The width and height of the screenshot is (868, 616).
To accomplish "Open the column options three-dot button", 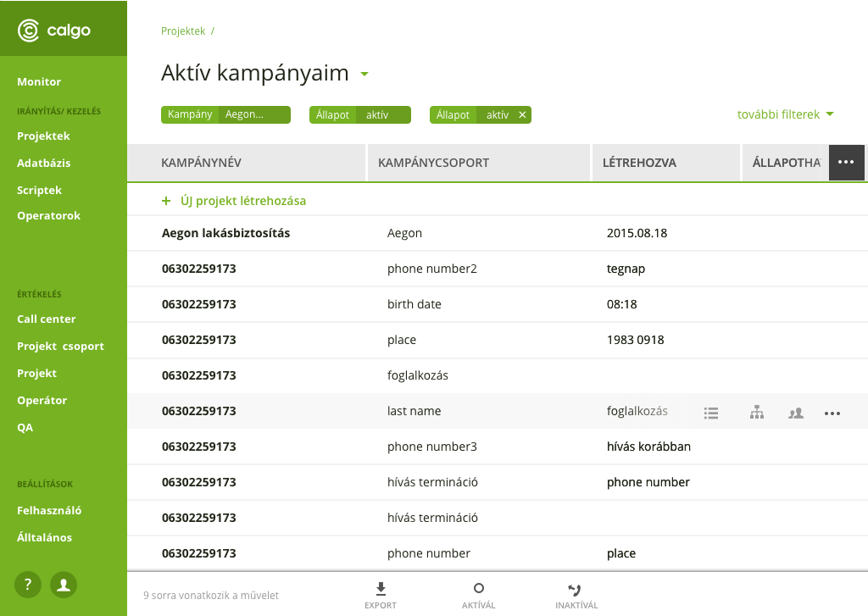I will coord(846,163).
